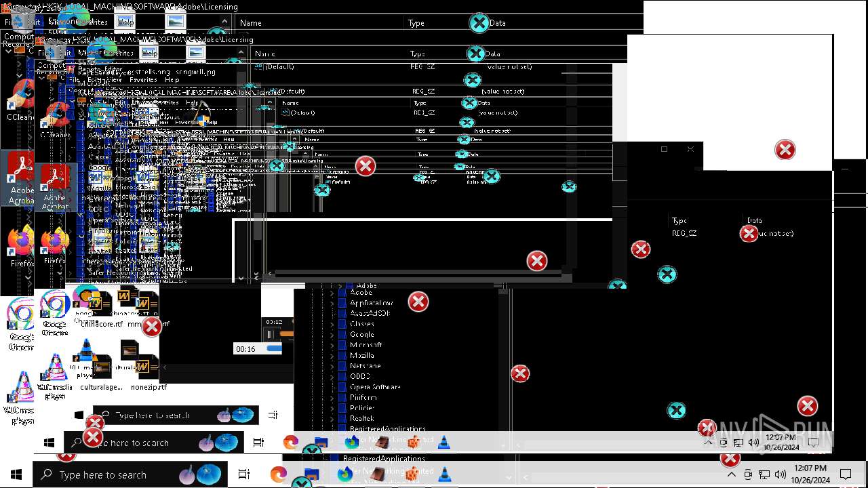Open notification center on bottommost taskbar

click(x=846, y=474)
